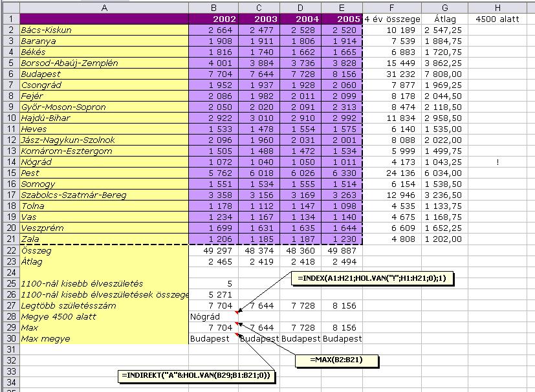Click the red comment indicator on cell B30
535x392 pixels.
pos(237,334)
